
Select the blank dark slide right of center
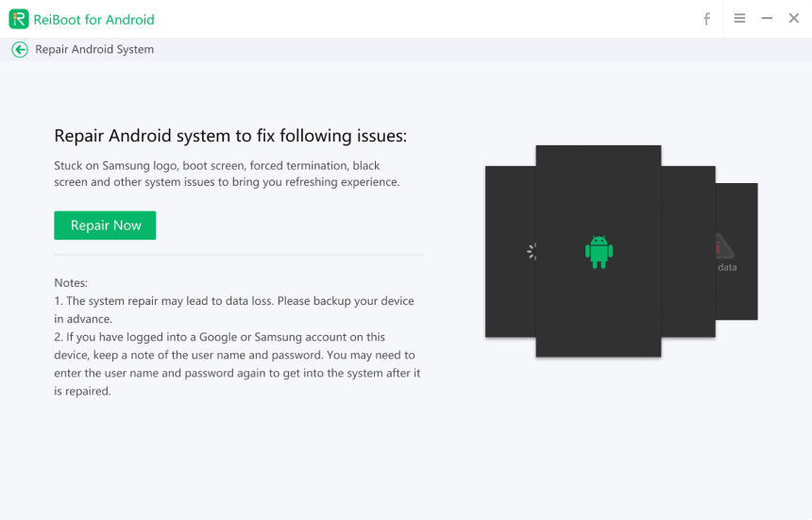[x=687, y=251]
